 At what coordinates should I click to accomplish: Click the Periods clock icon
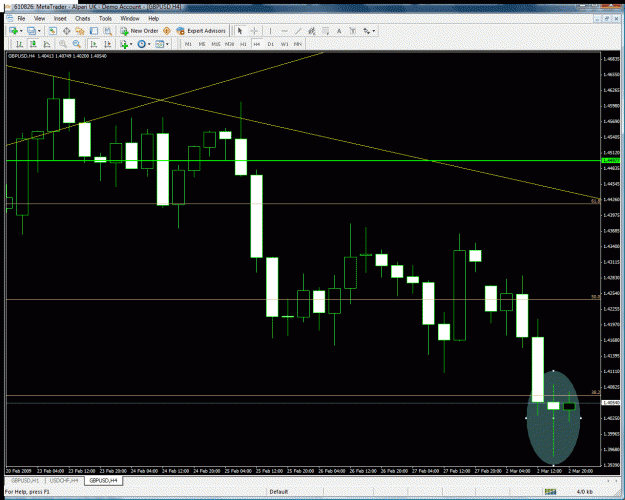[142, 44]
